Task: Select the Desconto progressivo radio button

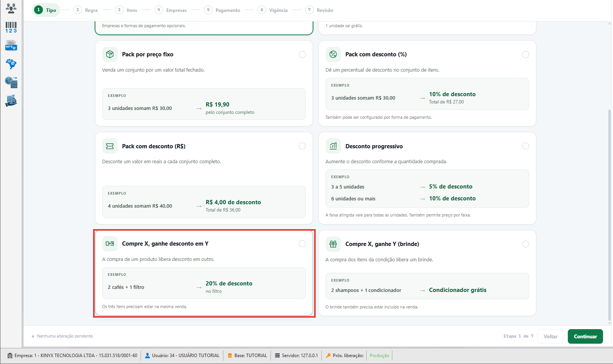Action: click(x=526, y=146)
